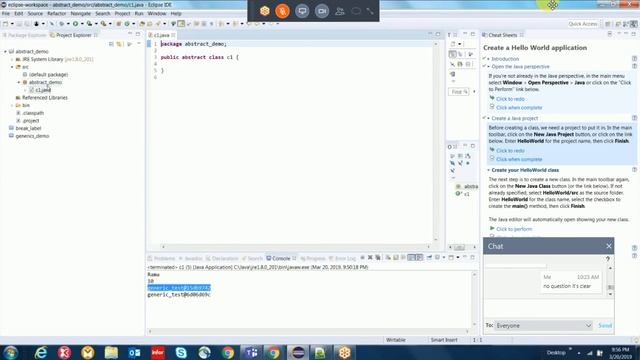Image resolution: width=640 pixels, height=360 pixels.
Task: Click the orange meeting app logo icon
Action: pos(264,11)
